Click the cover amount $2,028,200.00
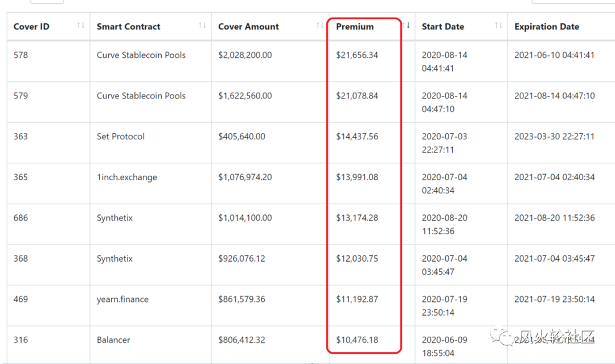The width and height of the screenshot is (615, 364). (245, 55)
